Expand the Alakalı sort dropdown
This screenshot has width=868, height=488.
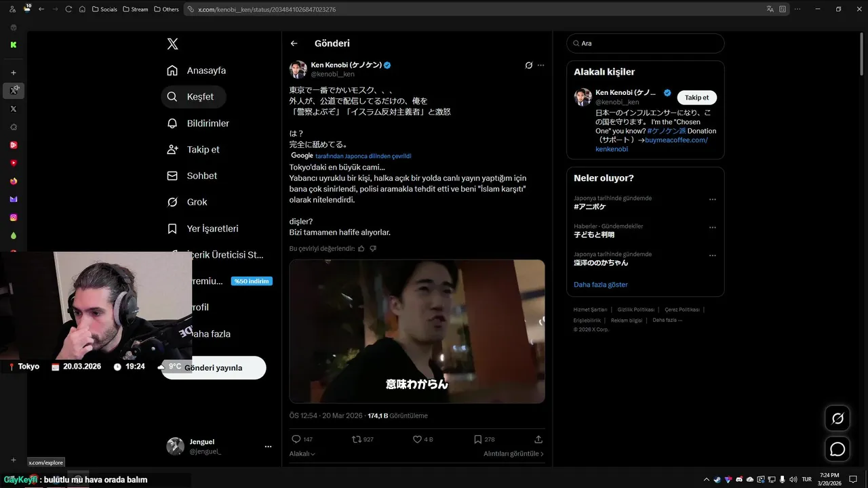click(x=302, y=454)
